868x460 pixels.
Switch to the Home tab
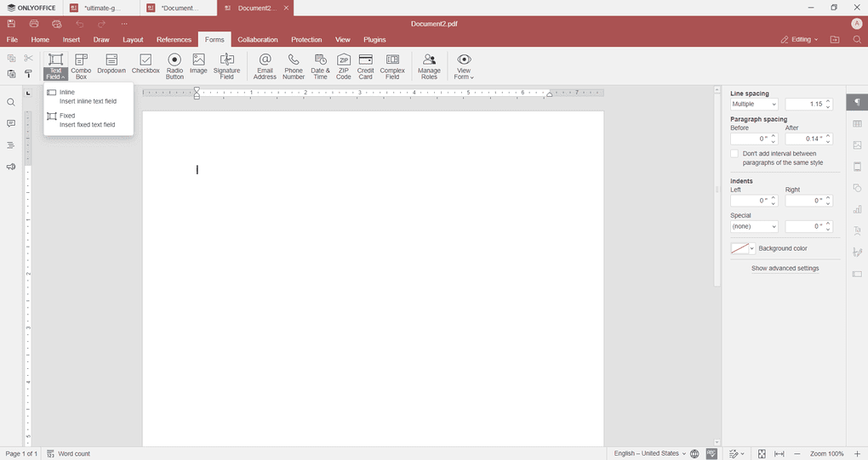(x=40, y=40)
